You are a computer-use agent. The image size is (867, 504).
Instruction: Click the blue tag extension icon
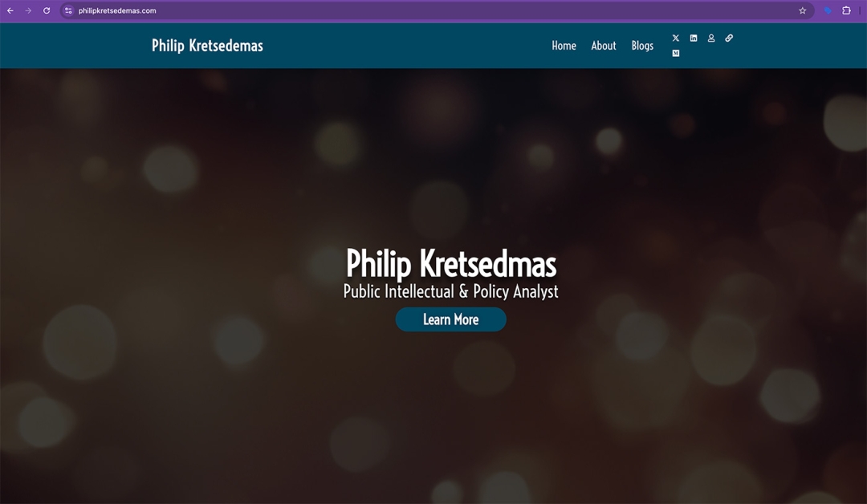pos(828,10)
